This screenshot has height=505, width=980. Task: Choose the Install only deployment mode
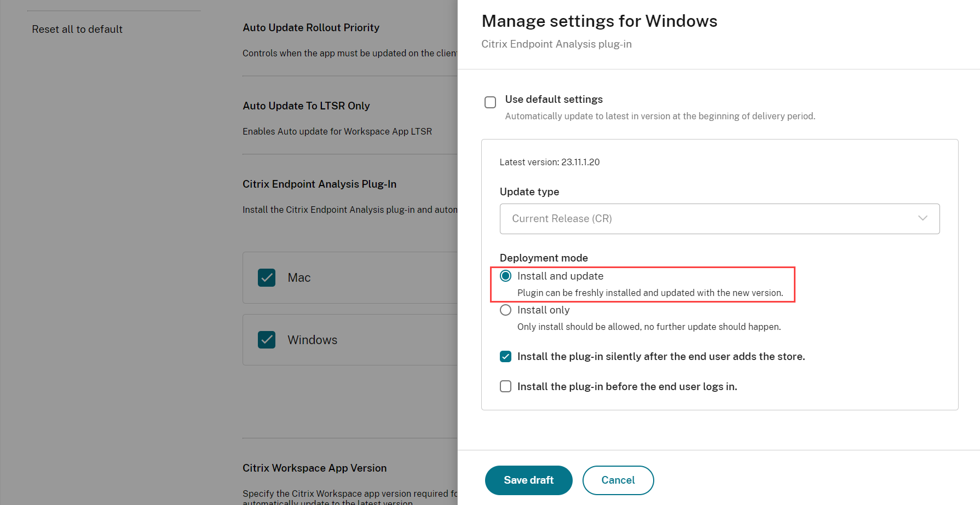[x=505, y=310]
